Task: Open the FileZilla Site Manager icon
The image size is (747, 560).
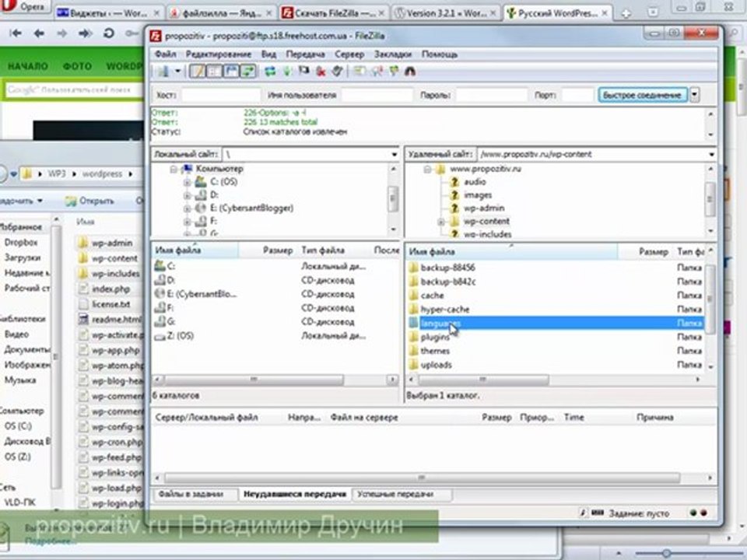Action: click(x=163, y=72)
